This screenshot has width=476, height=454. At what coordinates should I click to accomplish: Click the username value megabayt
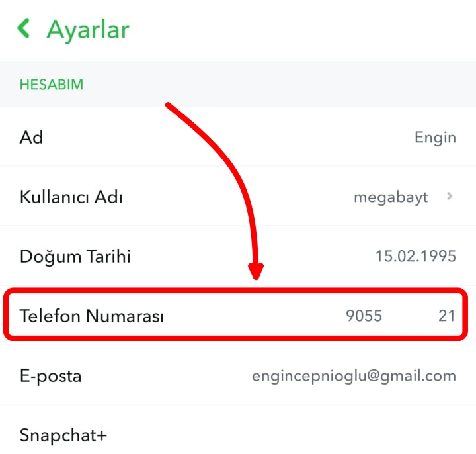click(391, 197)
